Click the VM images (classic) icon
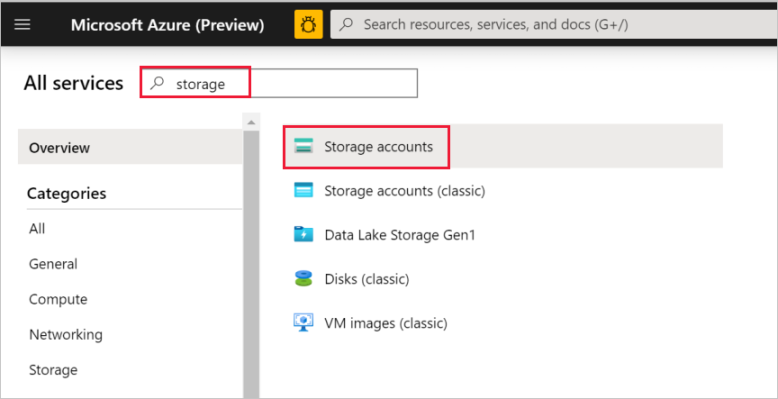The height and width of the screenshot is (399, 778). [x=303, y=323]
